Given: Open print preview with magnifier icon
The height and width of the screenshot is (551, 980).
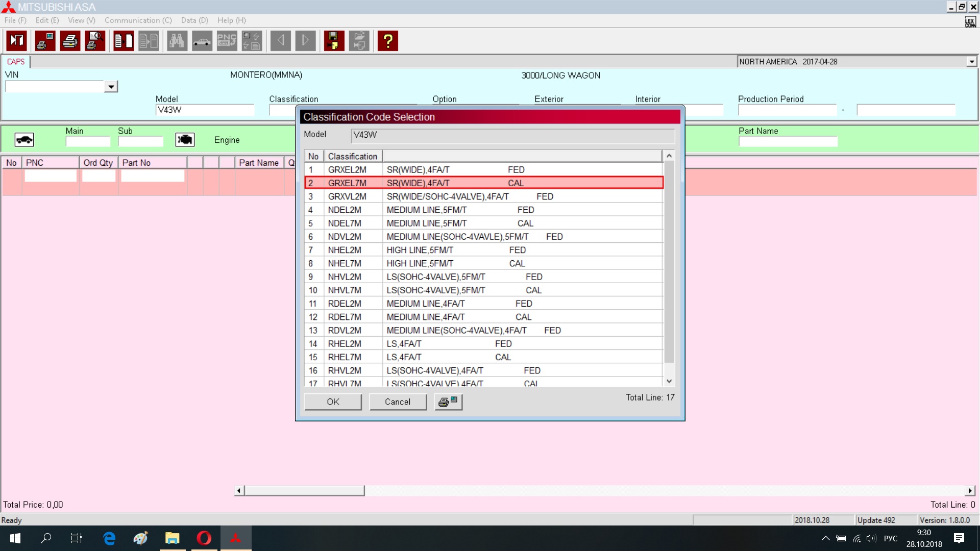Looking at the screenshot, I should click(95, 41).
